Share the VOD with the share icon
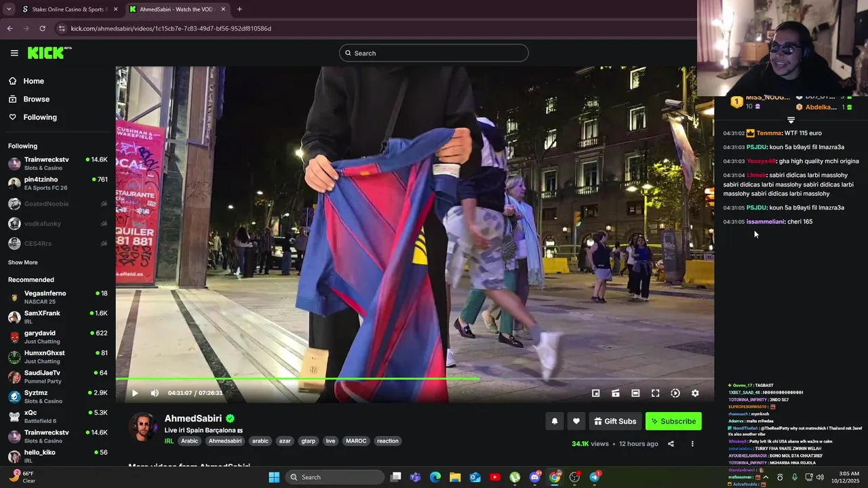The width and height of the screenshot is (868, 488). coord(671,444)
